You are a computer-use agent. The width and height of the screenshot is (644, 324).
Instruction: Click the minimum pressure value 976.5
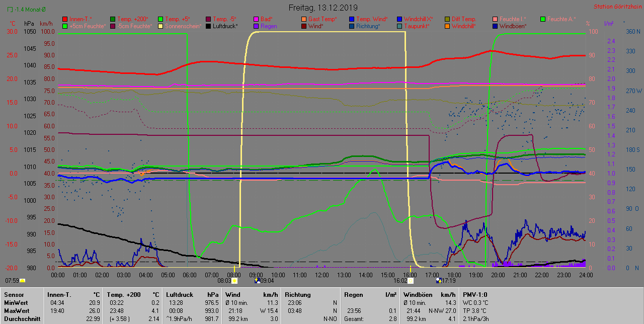click(211, 303)
